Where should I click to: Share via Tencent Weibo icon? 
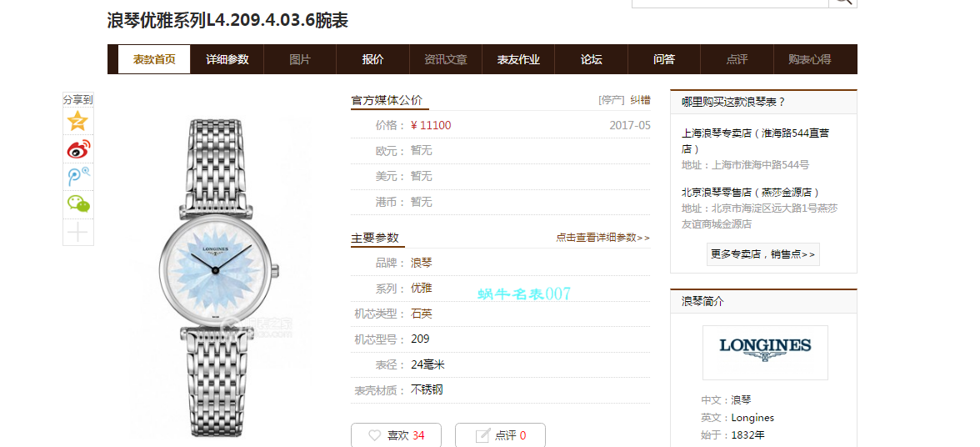(78, 177)
